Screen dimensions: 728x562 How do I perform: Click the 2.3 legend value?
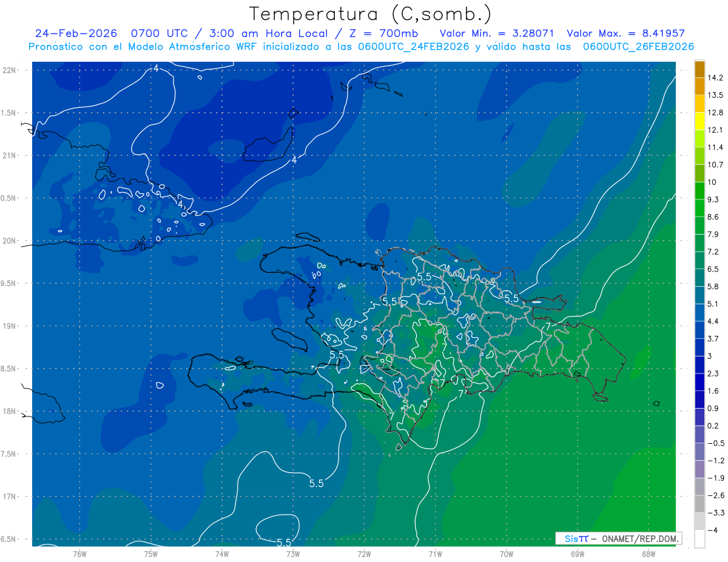[713, 373]
